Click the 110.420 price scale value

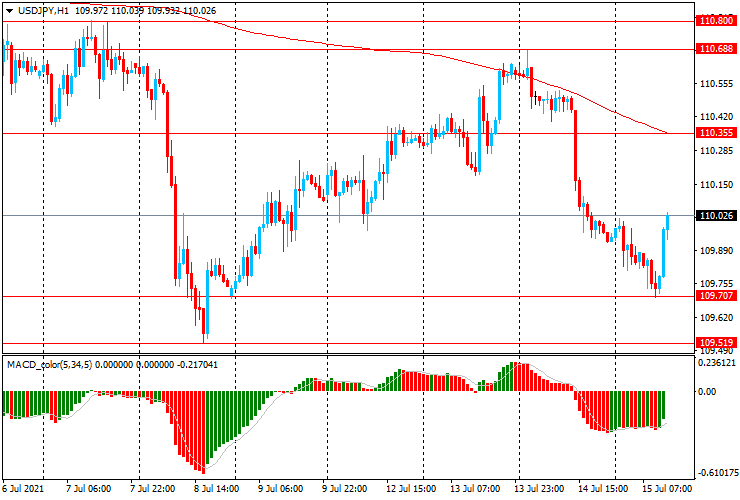tap(716, 116)
